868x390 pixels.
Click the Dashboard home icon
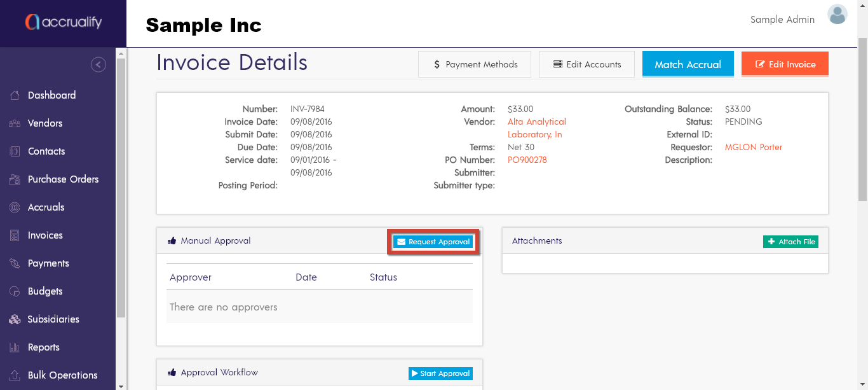pyautogui.click(x=15, y=95)
